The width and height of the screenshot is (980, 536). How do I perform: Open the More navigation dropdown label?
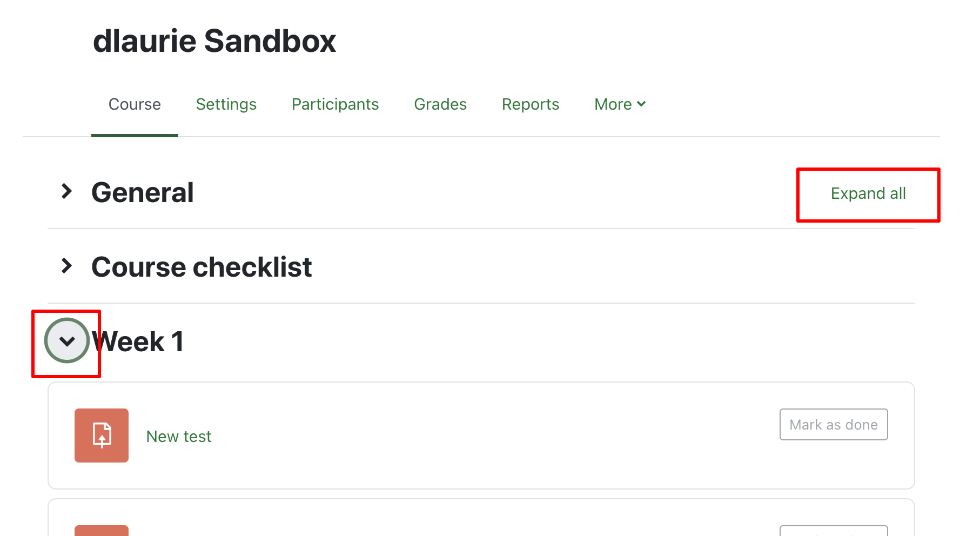613,104
